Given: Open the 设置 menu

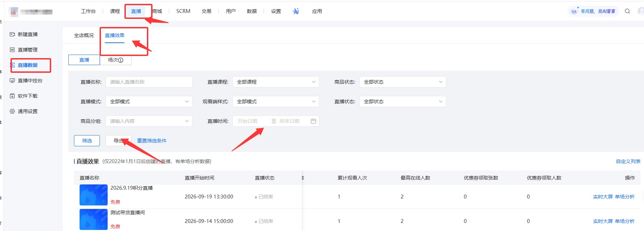Looking at the screenshot, I should [276, 11].
